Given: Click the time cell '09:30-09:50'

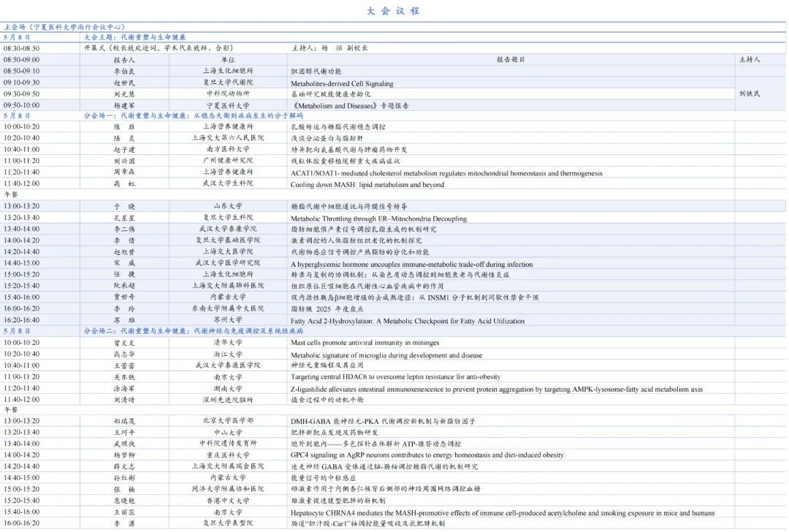Looking at the screenshot, I should click(x=22, y=94).
